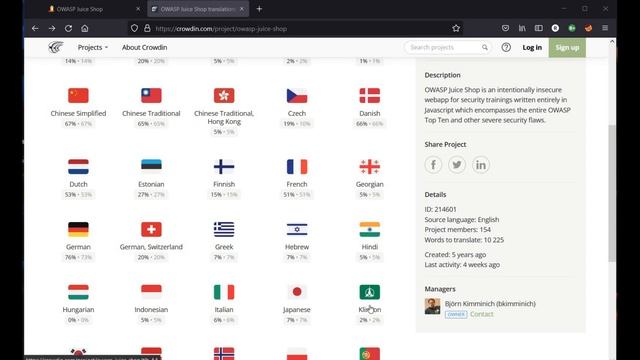Go to the browser home page
The width and height of the screenshot is (640, 360).
[84, 28]
